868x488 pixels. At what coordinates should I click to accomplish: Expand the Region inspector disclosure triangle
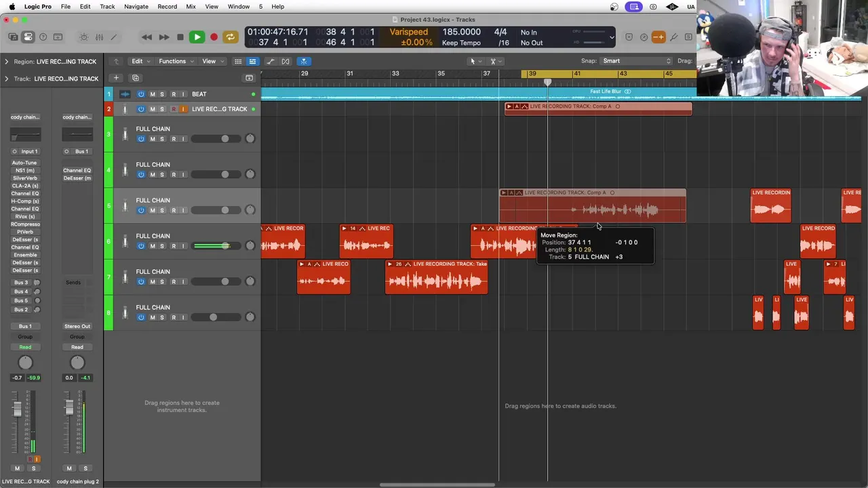(x=7, y=62)
